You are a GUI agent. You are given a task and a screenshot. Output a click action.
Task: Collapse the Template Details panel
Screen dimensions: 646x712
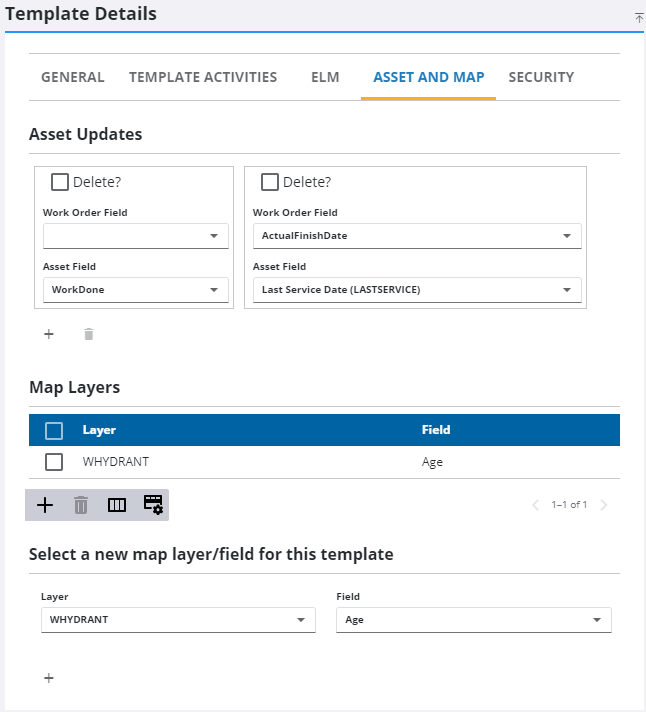[638, 18]
